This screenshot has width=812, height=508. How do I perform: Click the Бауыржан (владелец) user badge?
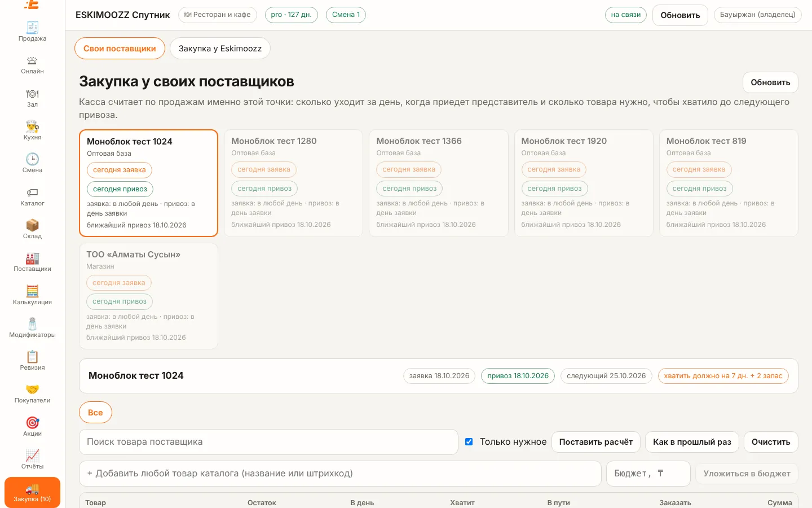click(x=757, y=15)
